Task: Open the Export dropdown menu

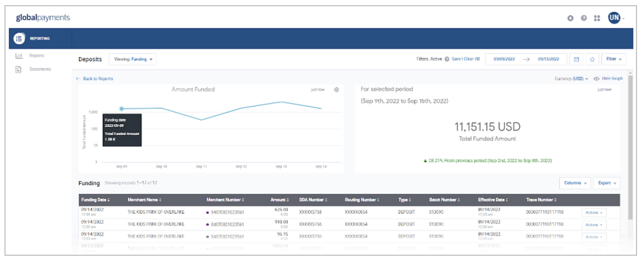Action: 606,183
